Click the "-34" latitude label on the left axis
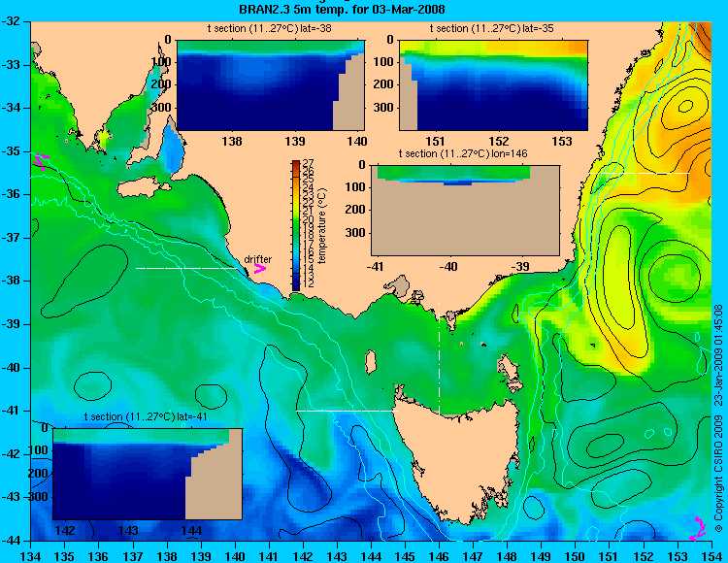728x563 pixels. [x=10, y=108]
